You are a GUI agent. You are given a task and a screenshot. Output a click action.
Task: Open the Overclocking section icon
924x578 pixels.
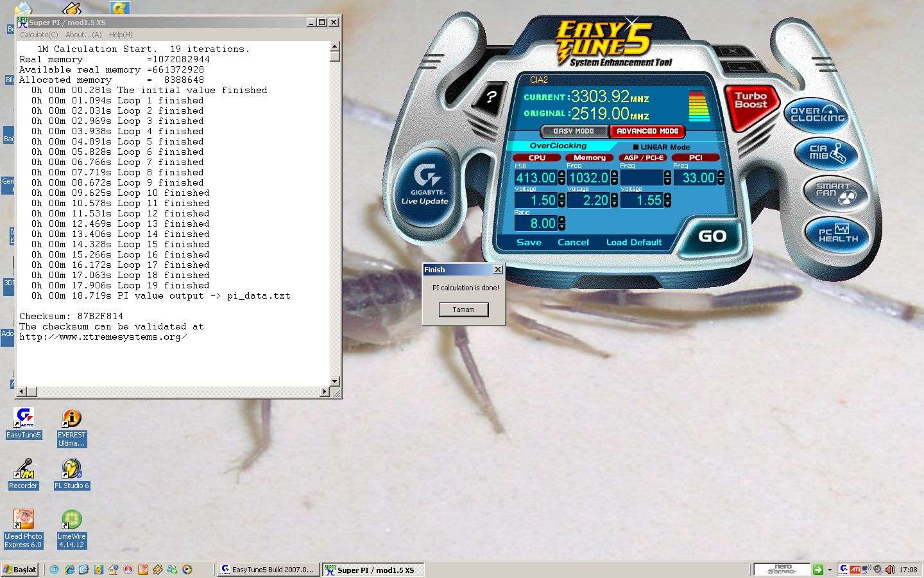817,115
